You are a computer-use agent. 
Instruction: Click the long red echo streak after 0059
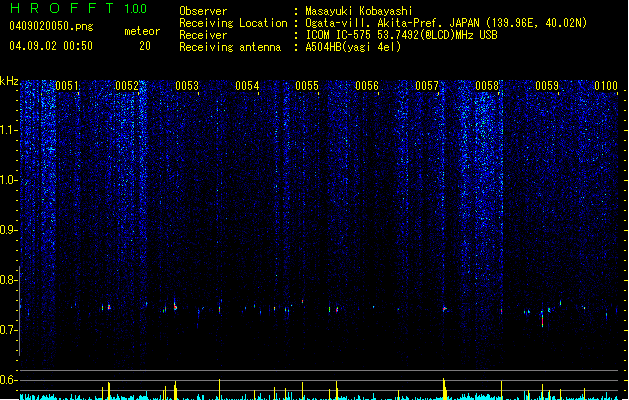tap(542, 319)
